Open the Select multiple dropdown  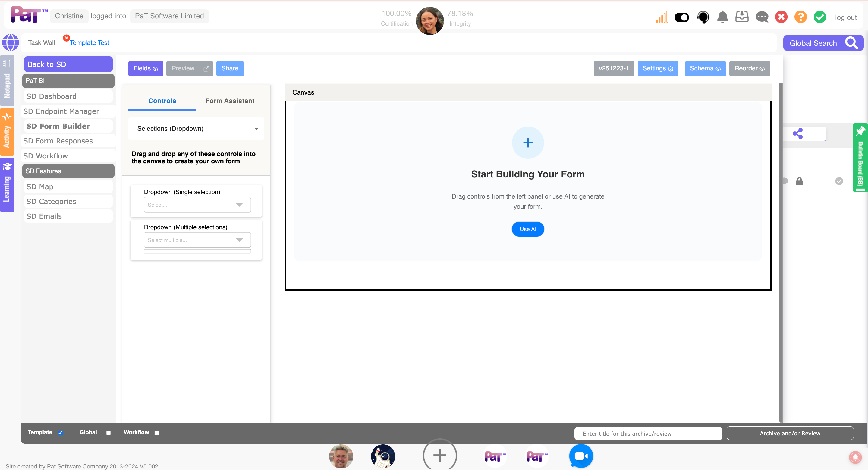point(197,240)
